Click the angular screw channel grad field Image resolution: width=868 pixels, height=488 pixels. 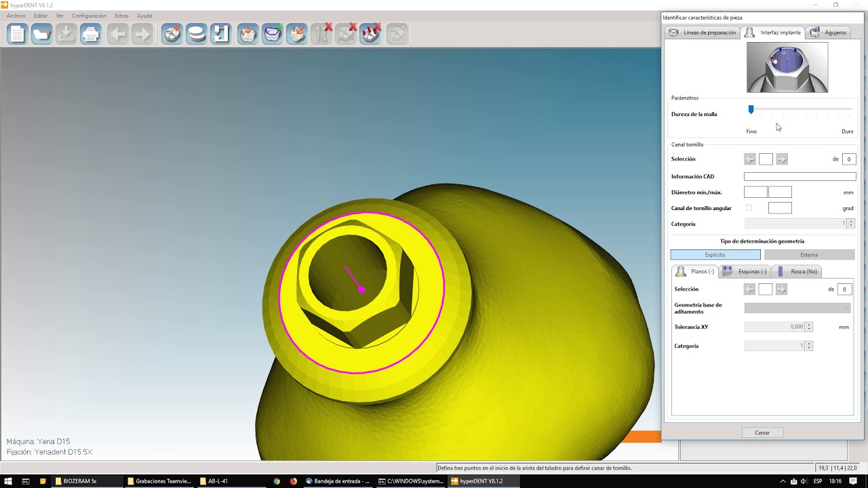780,208
